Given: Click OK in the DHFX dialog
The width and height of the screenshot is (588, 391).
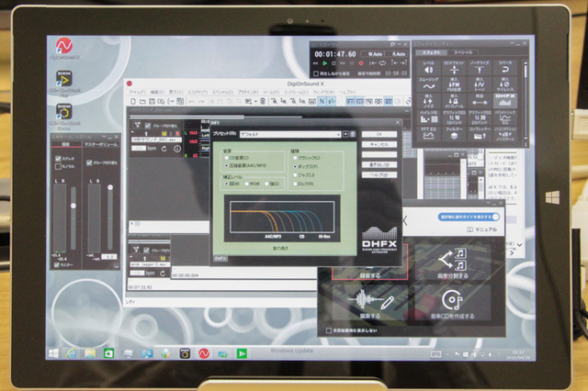Looking at the screenshot, I should click(x=379, y=134).
